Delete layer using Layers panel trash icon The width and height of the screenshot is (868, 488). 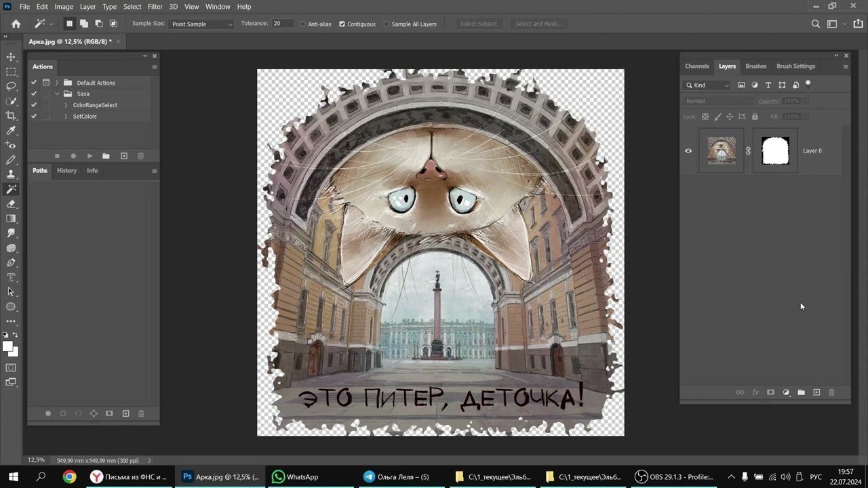coord(832,392)
